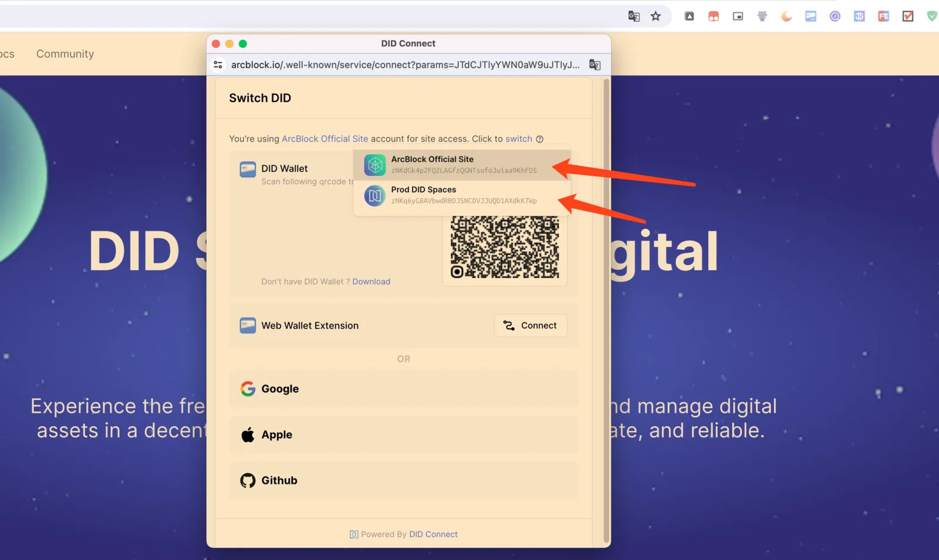Click the ArcBlock Official Site hexagon avatar
Image resolution: width=939 pixels, height=560 pixels.
(375, 165)
